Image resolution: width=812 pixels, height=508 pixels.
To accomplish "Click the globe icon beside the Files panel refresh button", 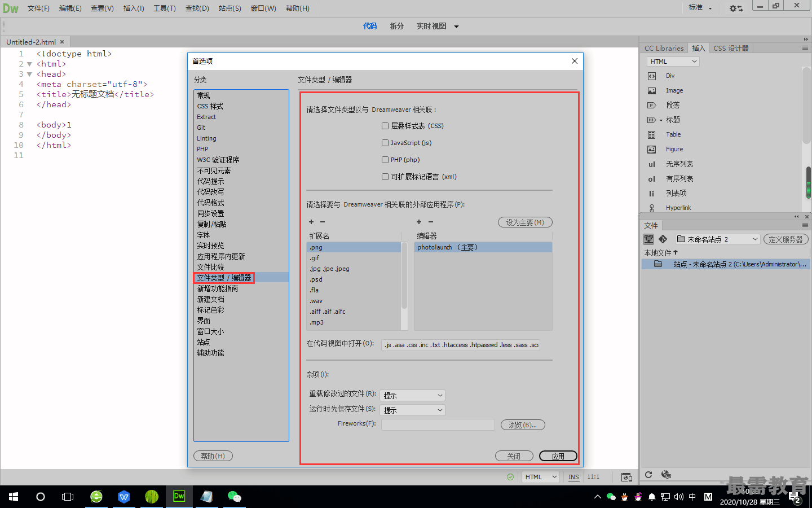I will tap(666, 475).
